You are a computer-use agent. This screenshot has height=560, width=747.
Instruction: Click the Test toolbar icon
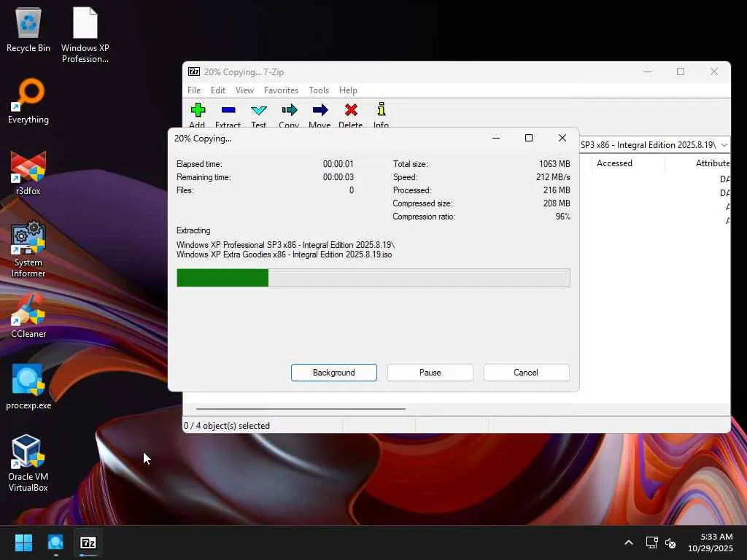pos(259,111)
